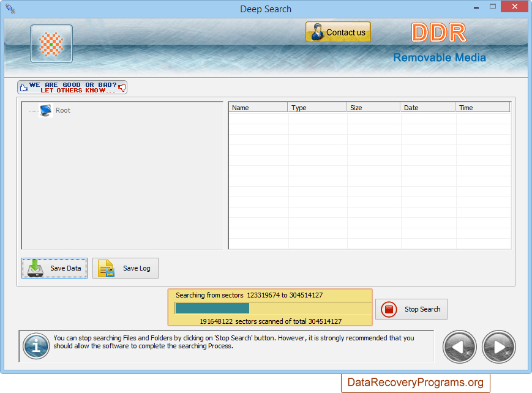
Task: Open the Contact us button
Action: 338,32
